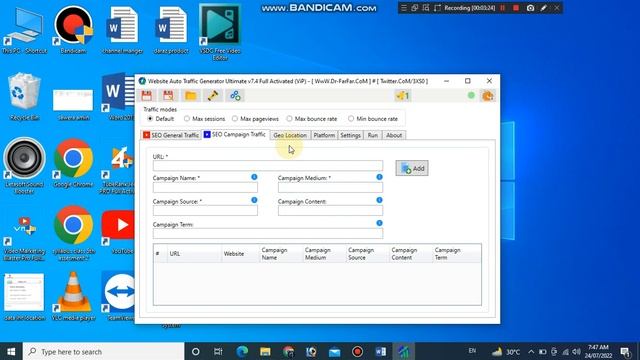Click the first red save toolbar icon

[x=147, y=96]
